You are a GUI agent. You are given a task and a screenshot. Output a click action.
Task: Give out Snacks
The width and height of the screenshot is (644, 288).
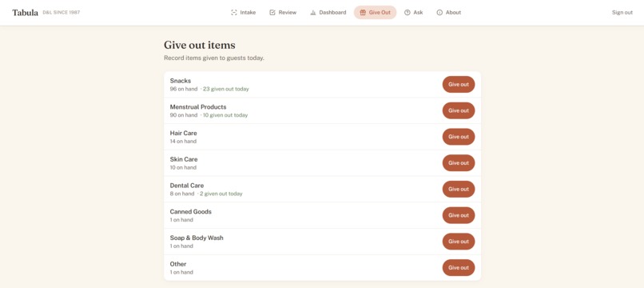459,84
